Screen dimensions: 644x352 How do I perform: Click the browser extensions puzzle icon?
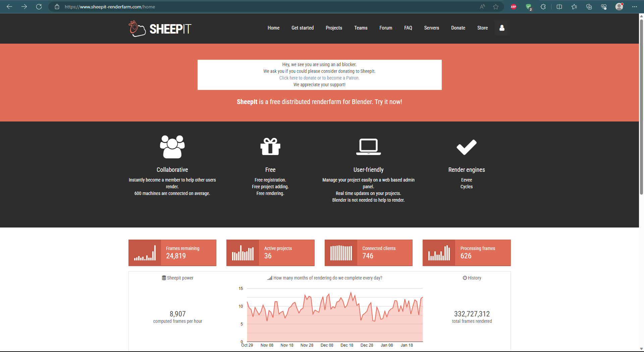543,7
